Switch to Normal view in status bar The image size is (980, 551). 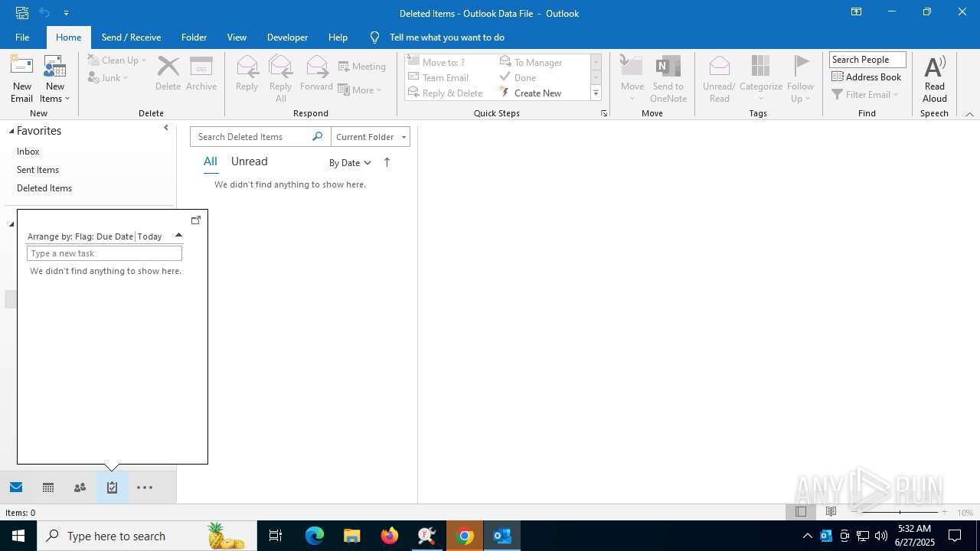[x=801, y=512]
